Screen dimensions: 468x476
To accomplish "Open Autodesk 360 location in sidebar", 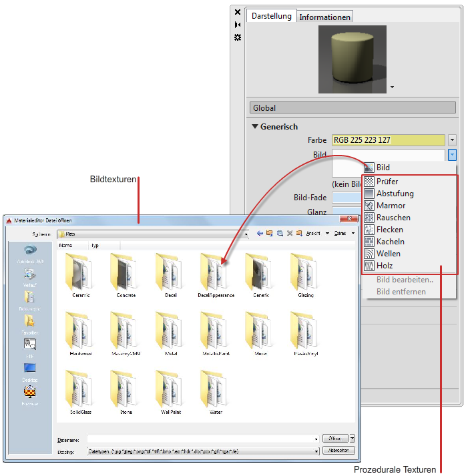I will [30, 254].
